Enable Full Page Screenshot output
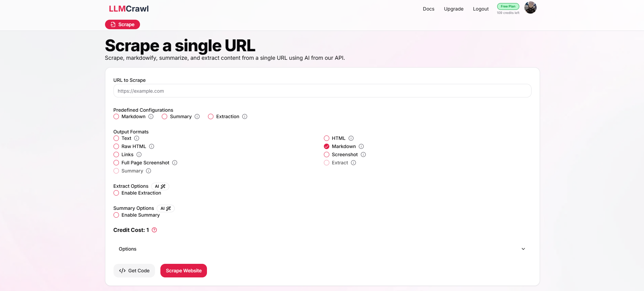 pos(116,163)
